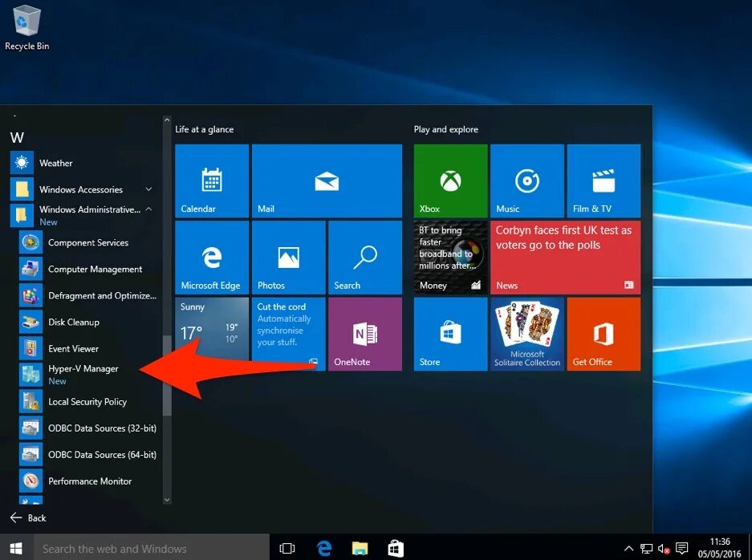752x560 pixels.
Task: Click the volume tray icon
Action: tap(664, 549)
